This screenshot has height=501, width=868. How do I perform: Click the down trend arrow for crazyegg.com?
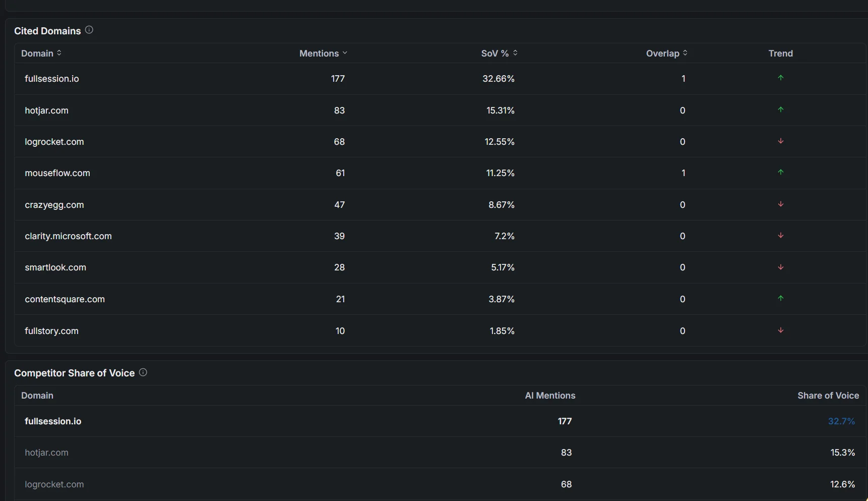tap(781, 204)
